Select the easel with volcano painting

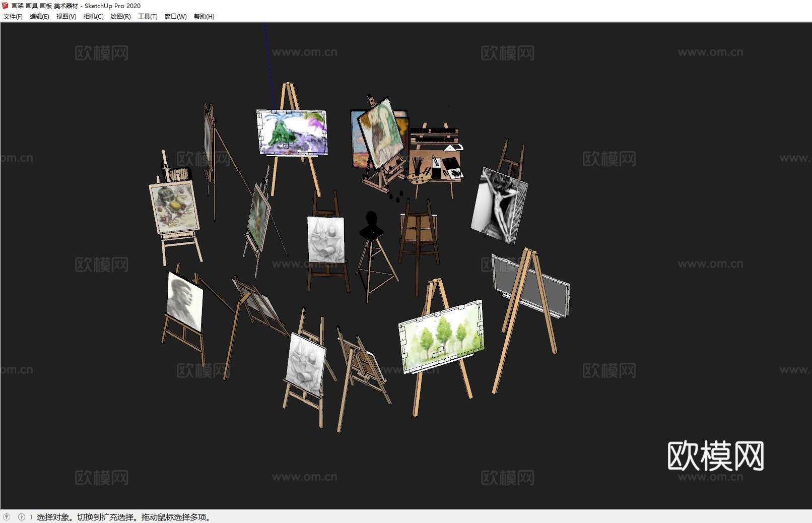pyautogui.click(x=292, y=134)
